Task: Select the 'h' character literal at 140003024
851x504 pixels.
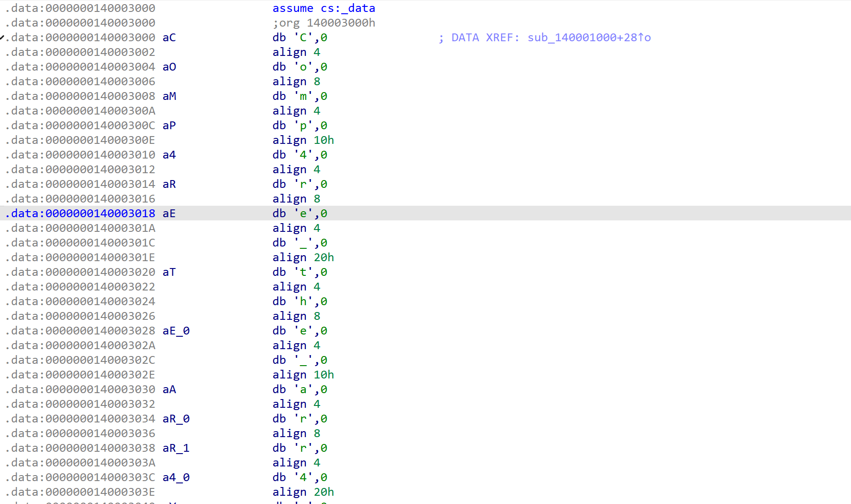Action: click(x=304, y=301)
